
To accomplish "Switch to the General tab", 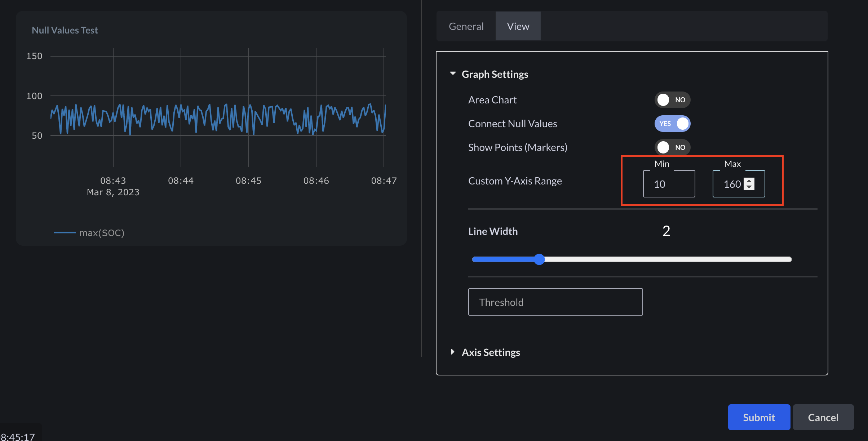I will click(x=466, y=26).
